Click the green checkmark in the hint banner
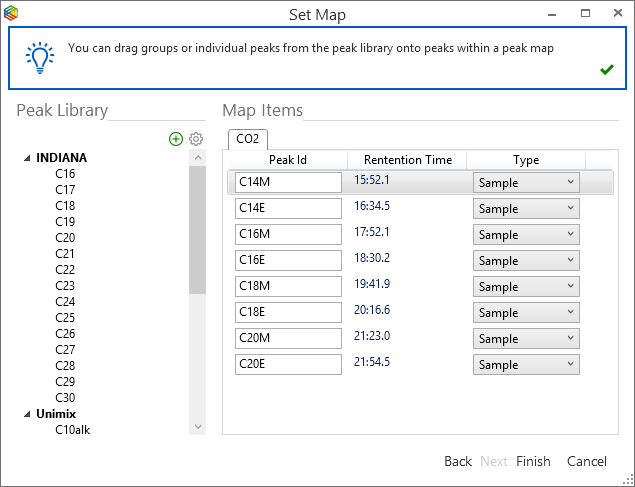This screenshot has width=635, height=487. (x=606, y=69)
